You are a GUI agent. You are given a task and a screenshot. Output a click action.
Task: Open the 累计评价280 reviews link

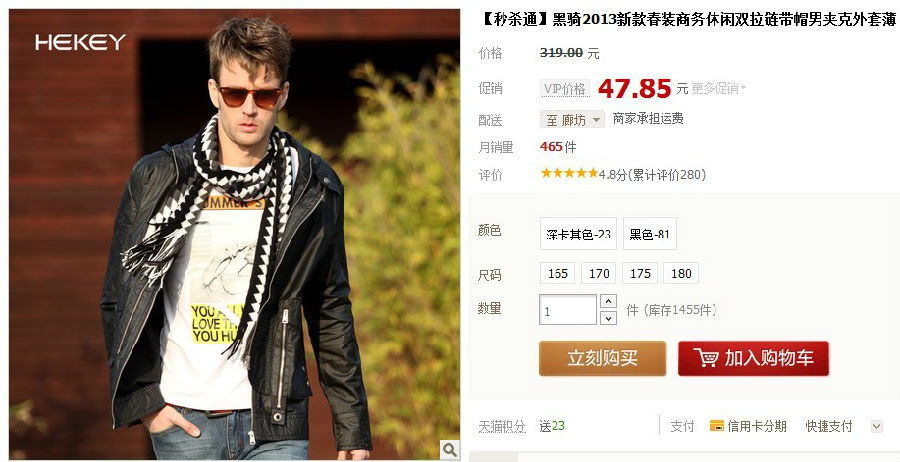tap(666, 175)
